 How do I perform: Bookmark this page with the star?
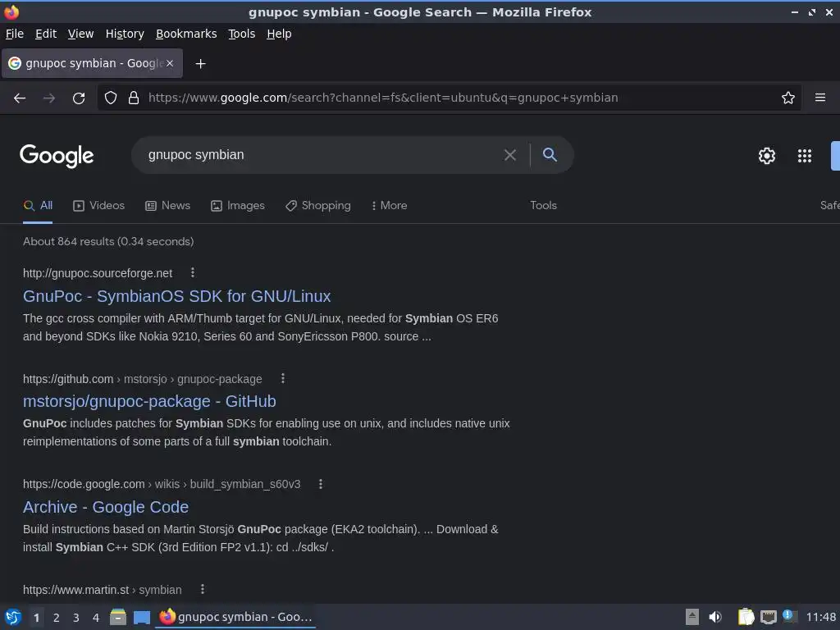(787, 98)
